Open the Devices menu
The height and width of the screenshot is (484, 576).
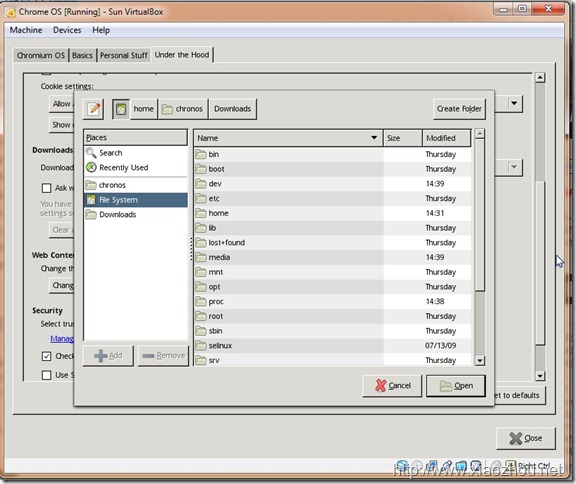(x=67, y=30)
